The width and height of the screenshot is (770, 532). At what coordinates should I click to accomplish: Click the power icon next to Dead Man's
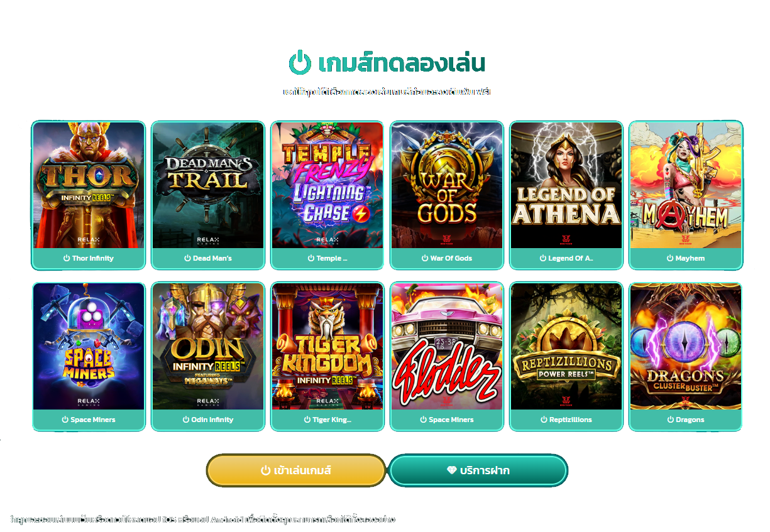tap(187, 258)
